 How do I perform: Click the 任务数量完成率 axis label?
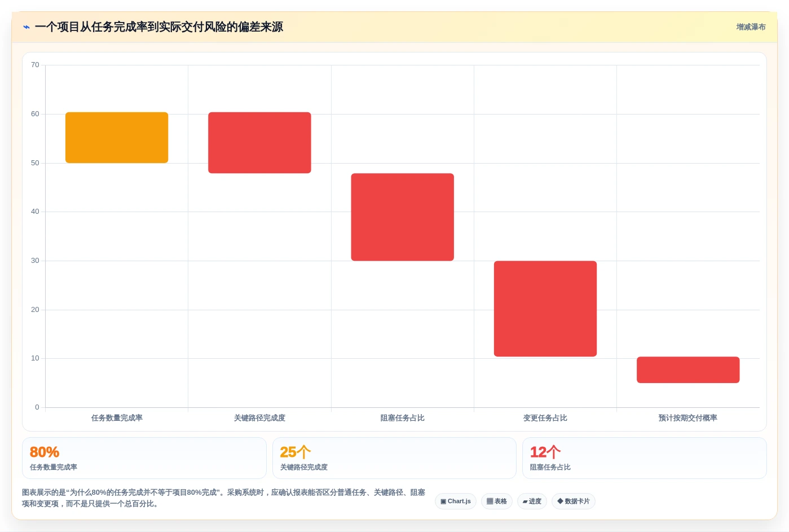click(x=117, y=418)
